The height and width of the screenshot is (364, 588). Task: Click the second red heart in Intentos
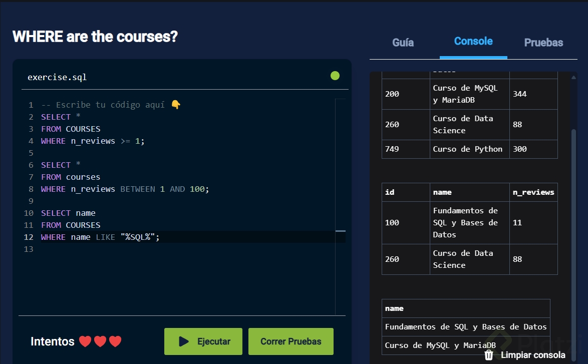tap(100, 341)
